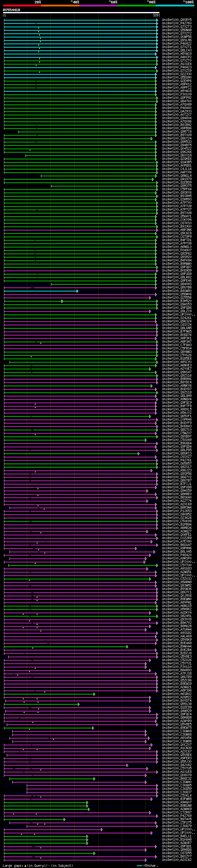197x868 pixels.
Task: Choose UniRef100_P04907 entry
Action: click(177, 250)
